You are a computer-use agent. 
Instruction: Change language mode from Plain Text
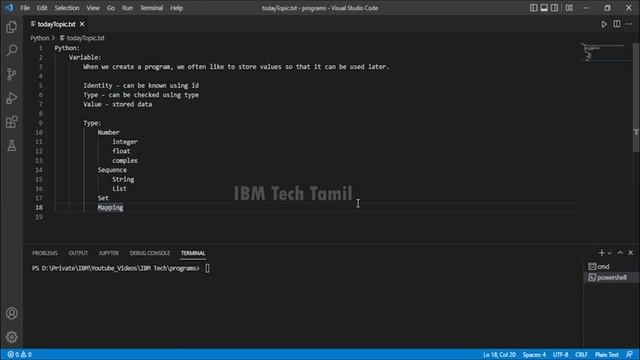pyautogui.click(x=607, y=355)
